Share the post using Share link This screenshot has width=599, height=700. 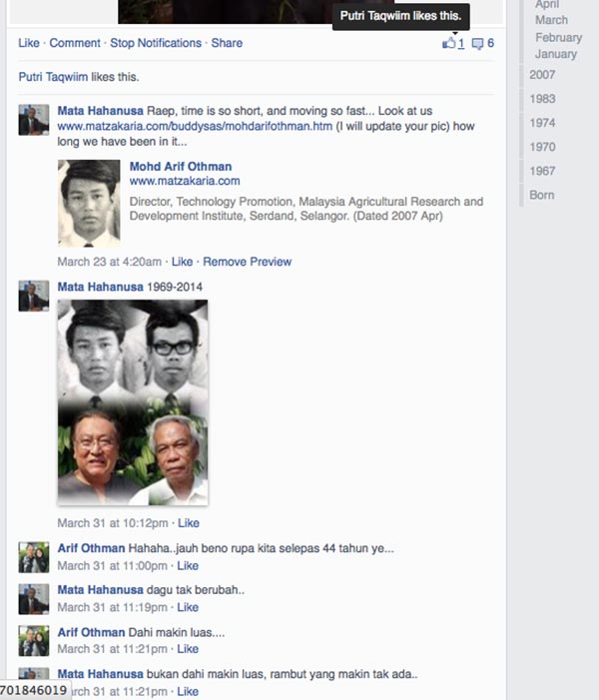pyautogui.click(x=227, y=43)
